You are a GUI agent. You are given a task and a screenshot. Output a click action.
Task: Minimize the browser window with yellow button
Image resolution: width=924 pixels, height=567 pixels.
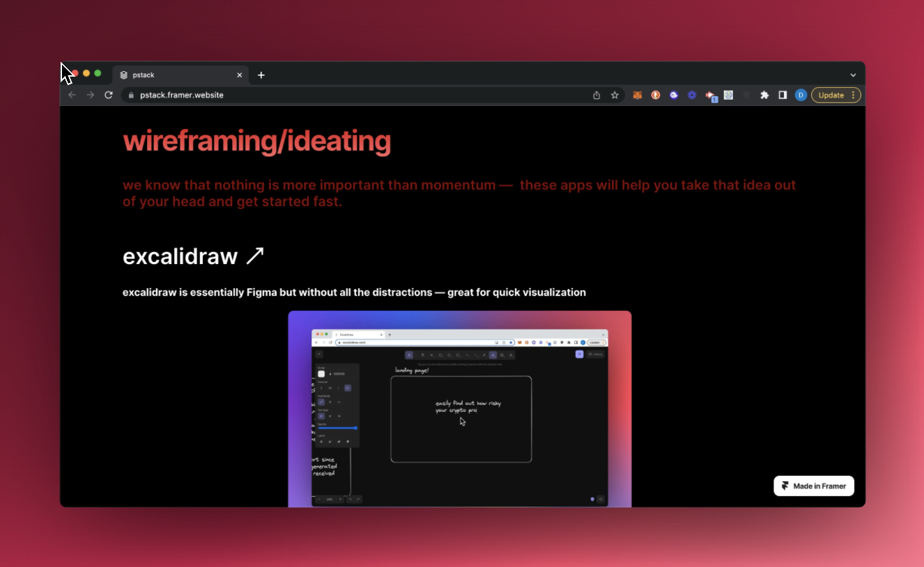(x=86, y=73)
